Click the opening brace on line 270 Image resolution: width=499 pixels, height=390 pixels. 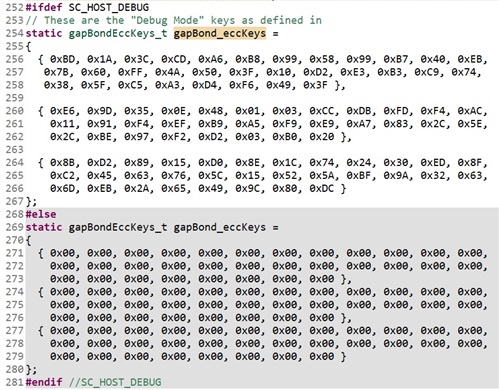tap(28, 240)
